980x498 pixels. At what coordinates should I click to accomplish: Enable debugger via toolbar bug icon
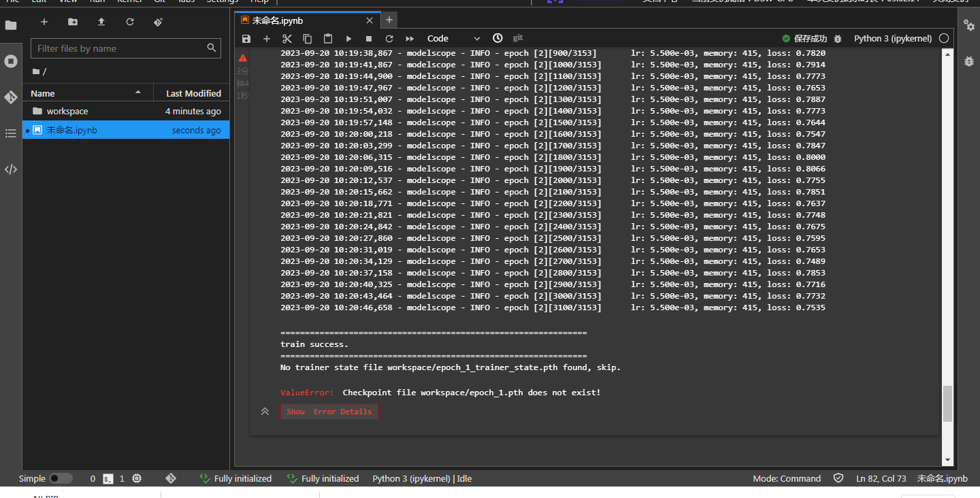838,39
